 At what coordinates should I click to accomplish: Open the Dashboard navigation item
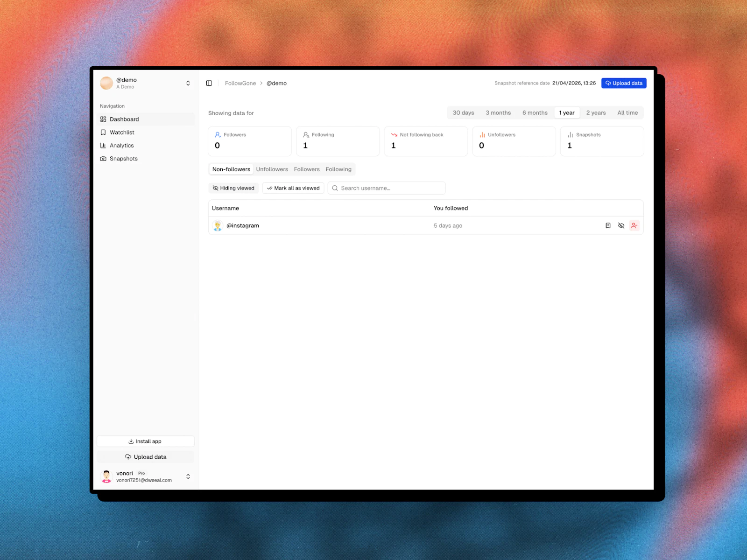pos(146,119)
